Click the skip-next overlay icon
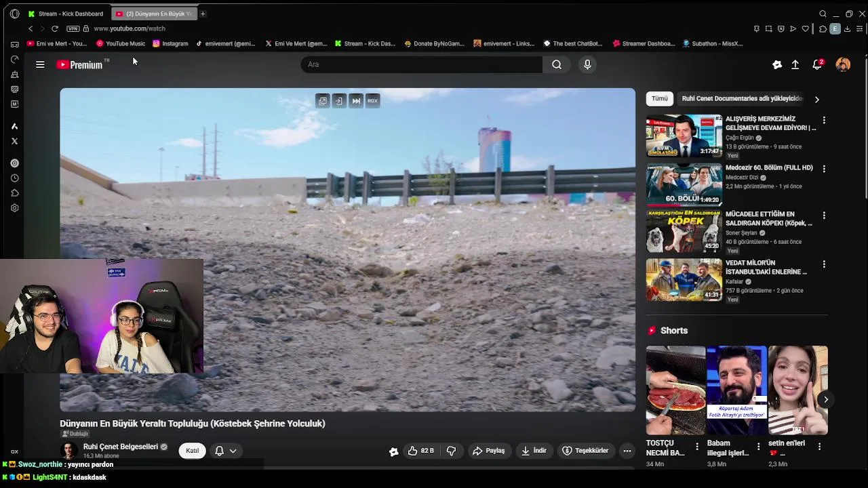This screenshot has width=868, height=488. (356, 101)
